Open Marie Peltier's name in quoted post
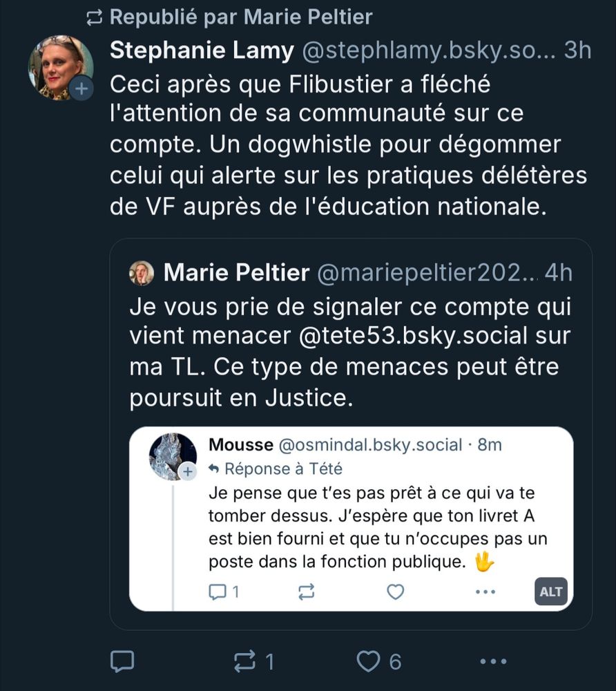This screenshot has width=616, height=691. [236, 272]
